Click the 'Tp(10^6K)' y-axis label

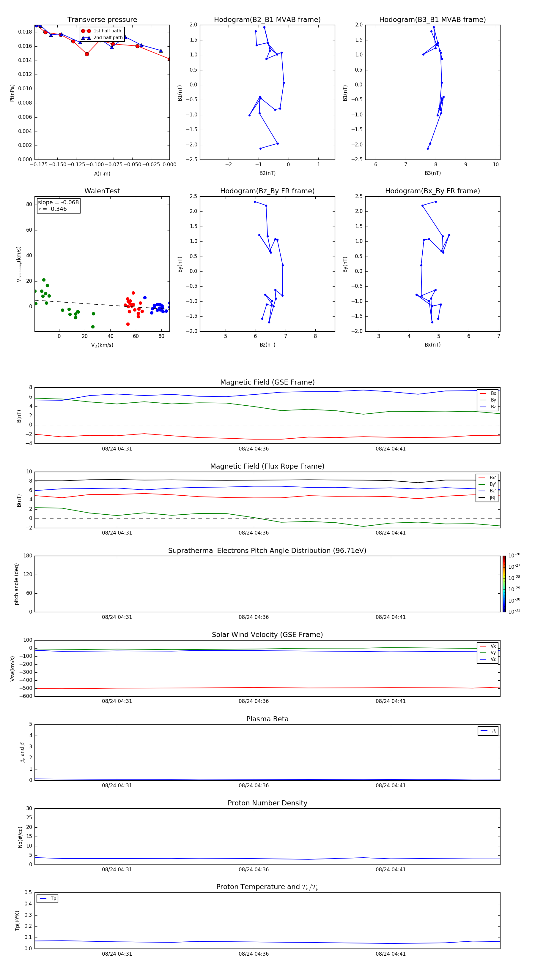click(x=17, y=921)
